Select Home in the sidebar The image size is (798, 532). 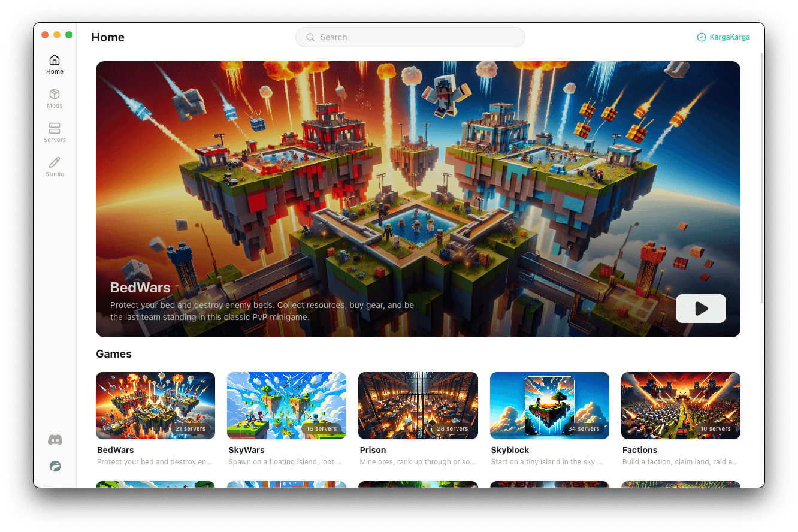55,64
